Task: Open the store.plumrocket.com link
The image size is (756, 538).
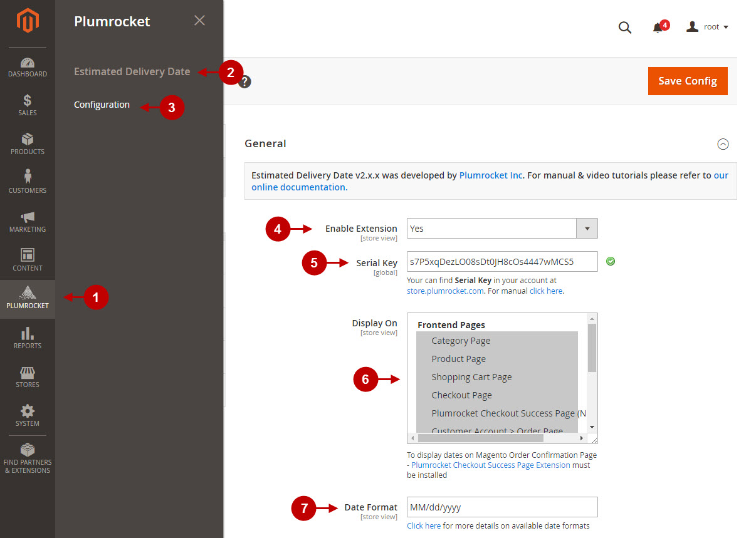Action: point(445,291)
